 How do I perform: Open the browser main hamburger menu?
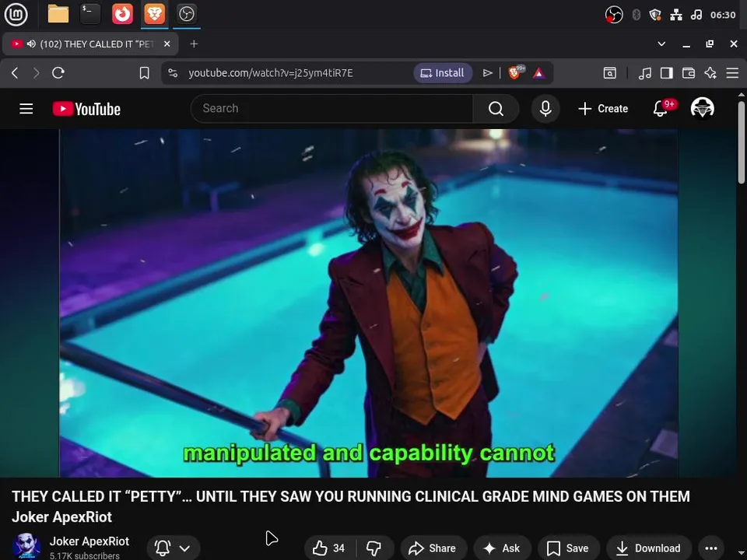tap(732, 73)
